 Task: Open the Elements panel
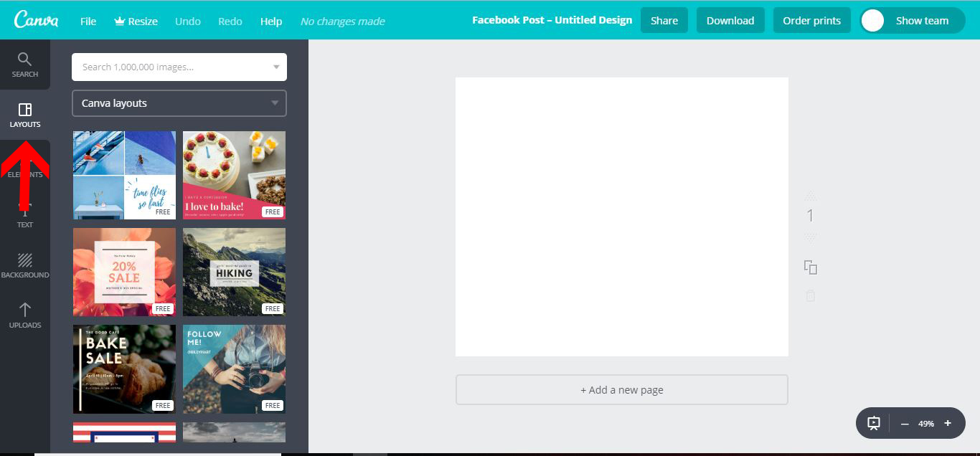point(25,166)
